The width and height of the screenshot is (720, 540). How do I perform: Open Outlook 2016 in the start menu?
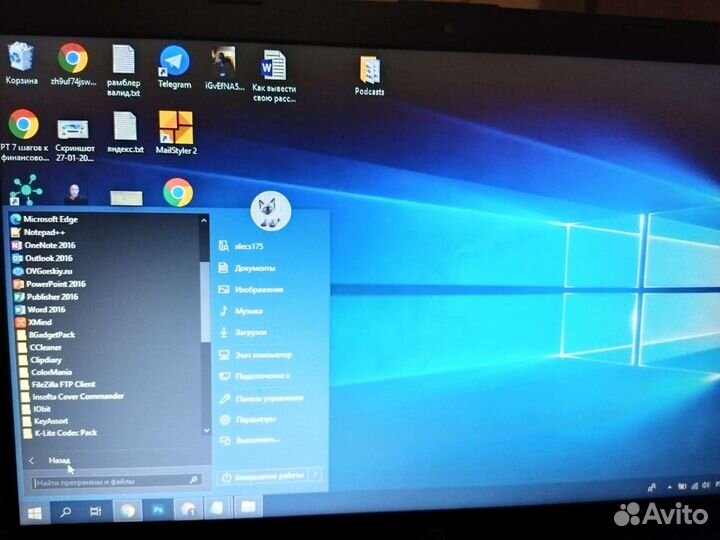[x=42, y=258]
